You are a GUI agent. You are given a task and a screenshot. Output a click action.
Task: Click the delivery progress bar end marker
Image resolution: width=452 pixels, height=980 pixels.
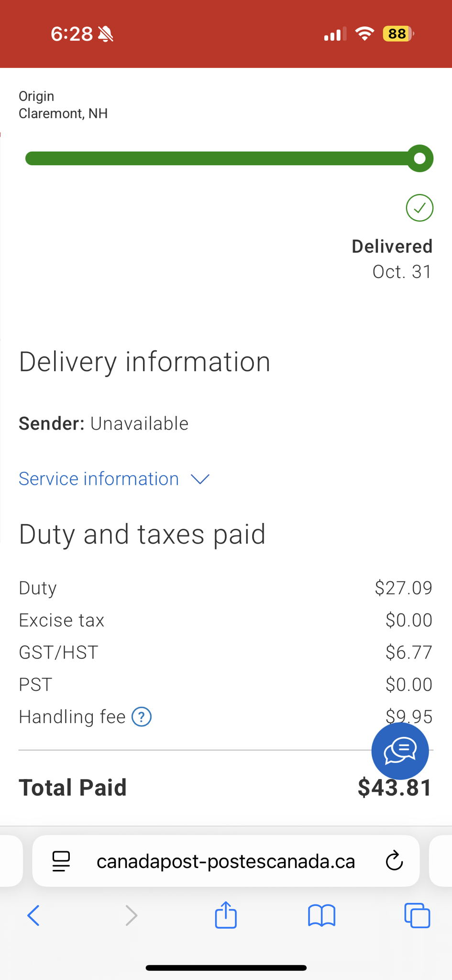coord(420,158)
